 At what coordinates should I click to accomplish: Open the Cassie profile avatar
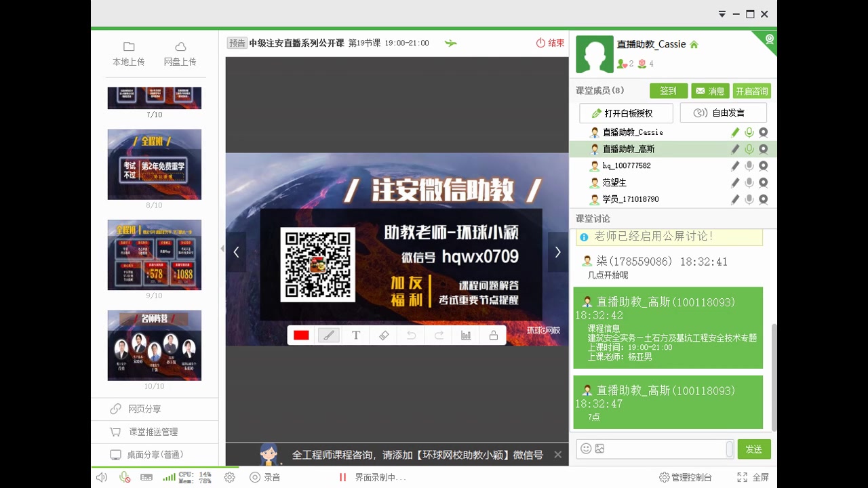click(x=595, y=54)
